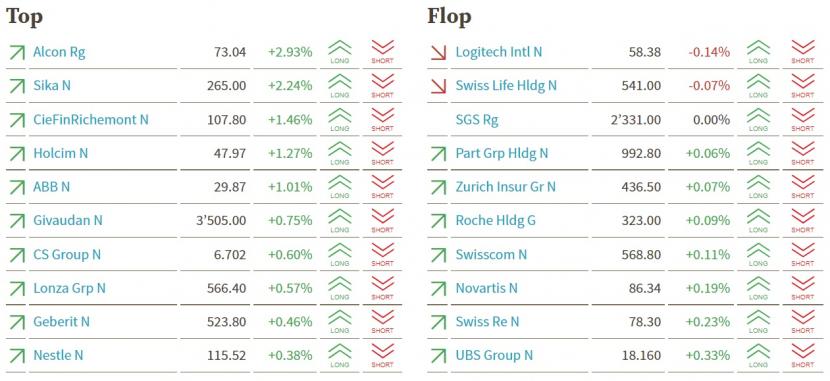Choose LONG icon for Novartis N

point(758,288)
